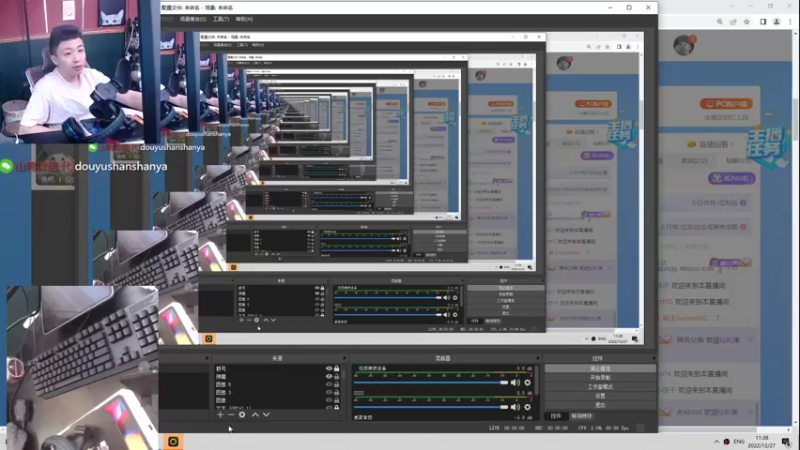This screenshot has height=450, width=800.
Task: Click the ENG input language indicator
Action: 739,442
